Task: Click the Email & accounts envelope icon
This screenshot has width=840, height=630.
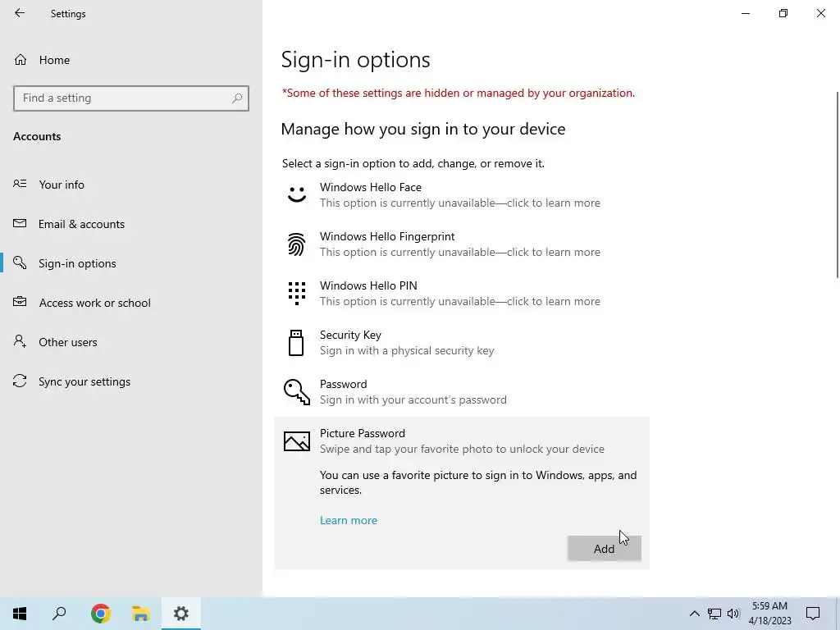Action: [20, 223]
